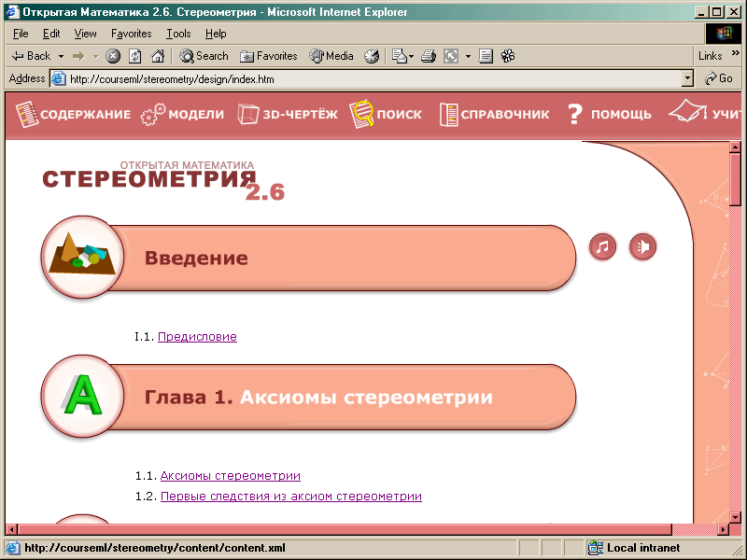The width and height of the screenshot is (747, 560).
Task: Open the Mail button dropdown arrow
Action: [x=411, y=57]
